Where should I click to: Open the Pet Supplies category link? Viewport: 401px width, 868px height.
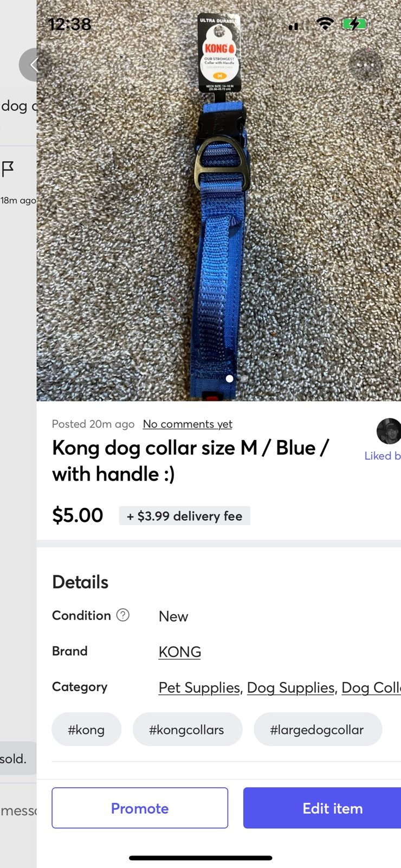(x=199, y=687)
